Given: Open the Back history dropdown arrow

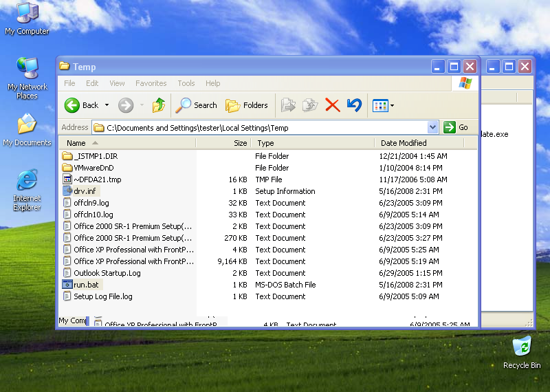Looking at the screenshot, I should (x=107, y=105).
